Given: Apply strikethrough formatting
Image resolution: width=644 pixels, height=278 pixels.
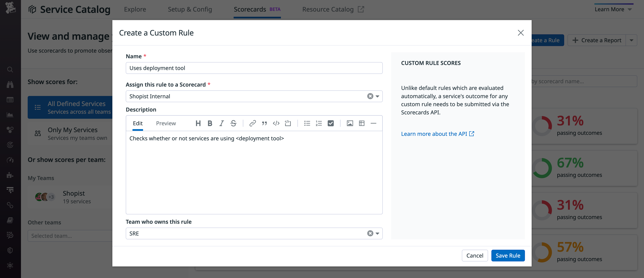Looking at the screenshot, I should (x=233, y=123).
